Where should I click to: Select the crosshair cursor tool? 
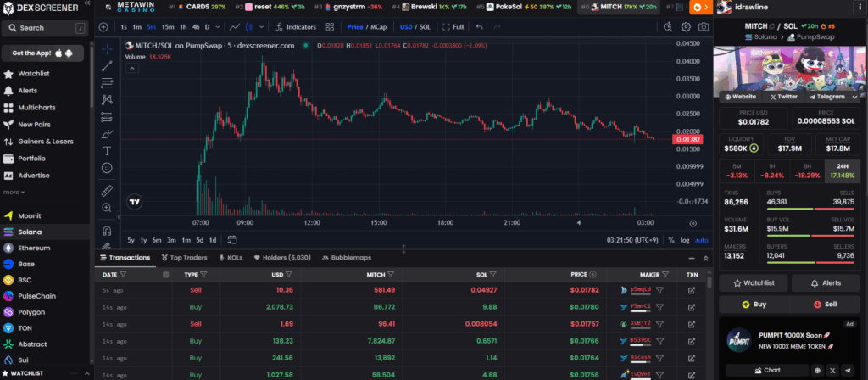tap(107, 48)
